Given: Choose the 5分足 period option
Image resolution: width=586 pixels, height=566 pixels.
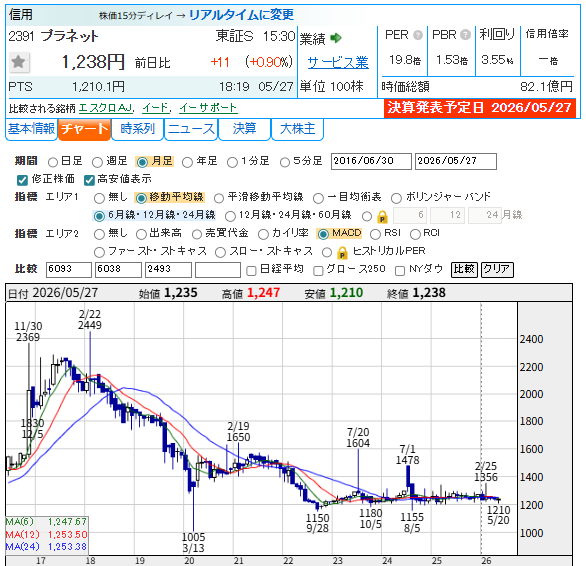Looking at the screenshot, I should 285,162.
